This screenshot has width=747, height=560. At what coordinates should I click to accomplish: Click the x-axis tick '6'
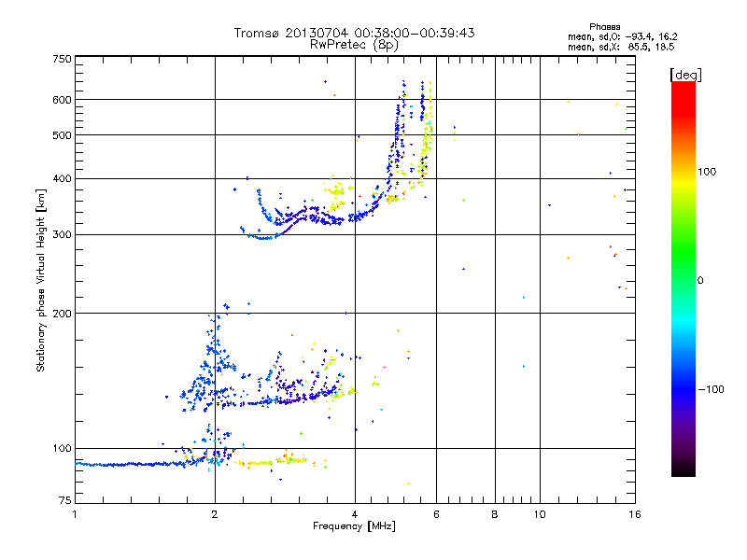436,514
